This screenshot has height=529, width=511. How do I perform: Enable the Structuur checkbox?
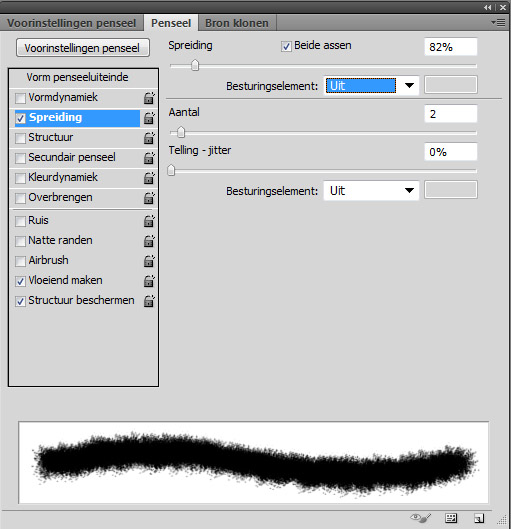20,138
